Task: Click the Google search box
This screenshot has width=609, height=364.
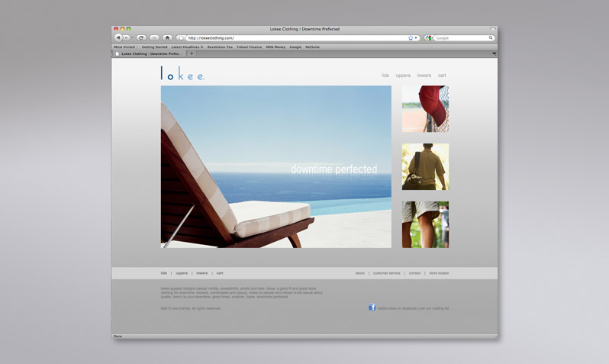Action: (462, 37)
